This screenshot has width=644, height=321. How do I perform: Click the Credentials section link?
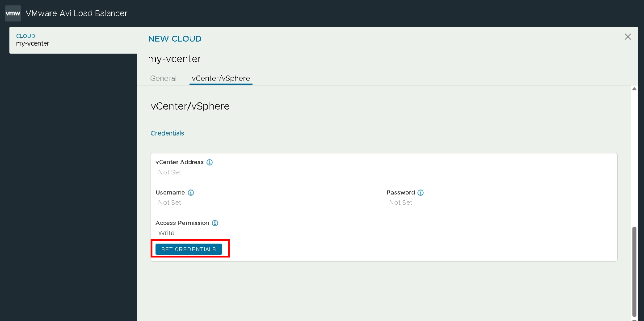pyautogui.click(x=167, y=133)
